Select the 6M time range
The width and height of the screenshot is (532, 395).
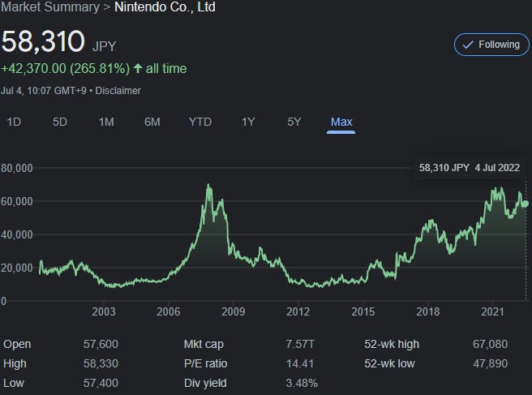[x=152, y=122]
